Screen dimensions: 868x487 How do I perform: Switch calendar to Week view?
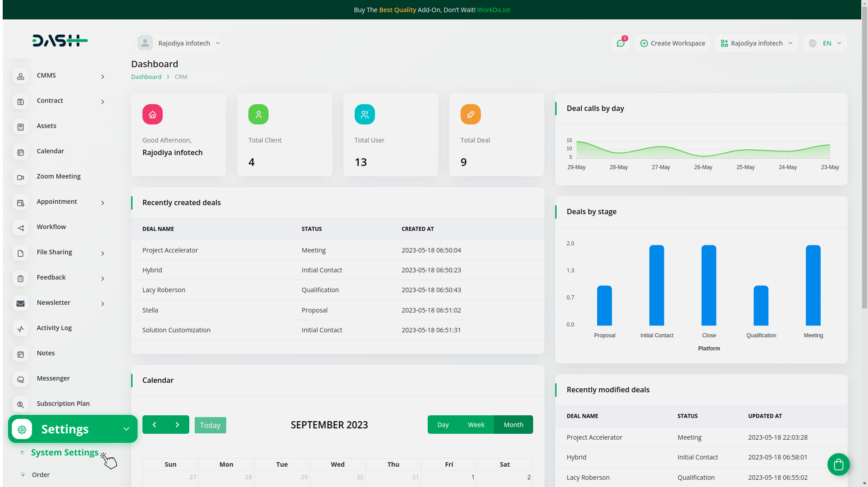[476, 425]
